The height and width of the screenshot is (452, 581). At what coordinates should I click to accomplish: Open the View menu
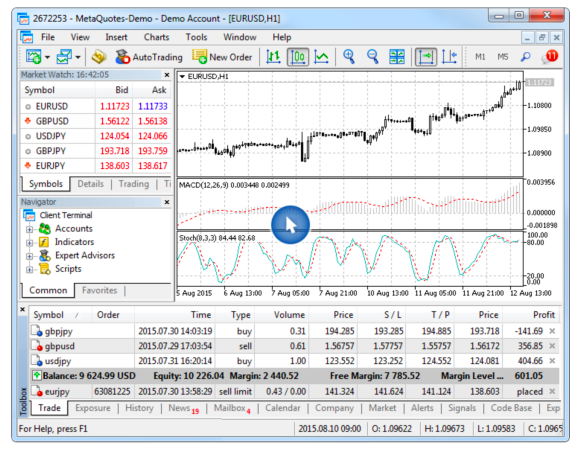[80, 37]
